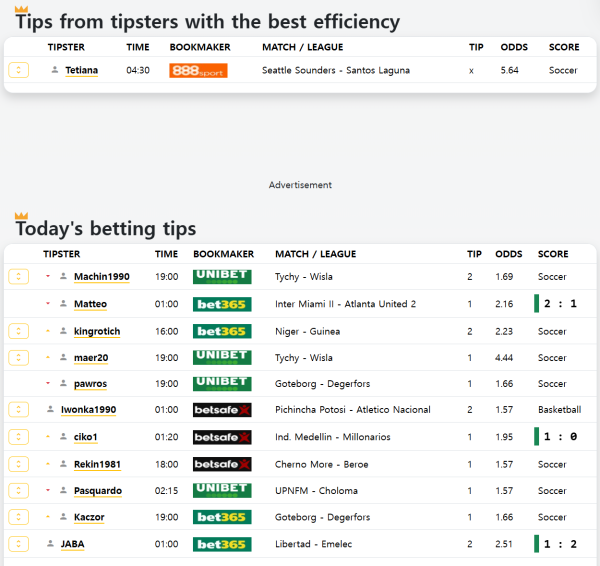Viewport: 600px width, 566px height.
Task: Click bet365 logo in Matteo's row
Action: click(x=221, y=304)
